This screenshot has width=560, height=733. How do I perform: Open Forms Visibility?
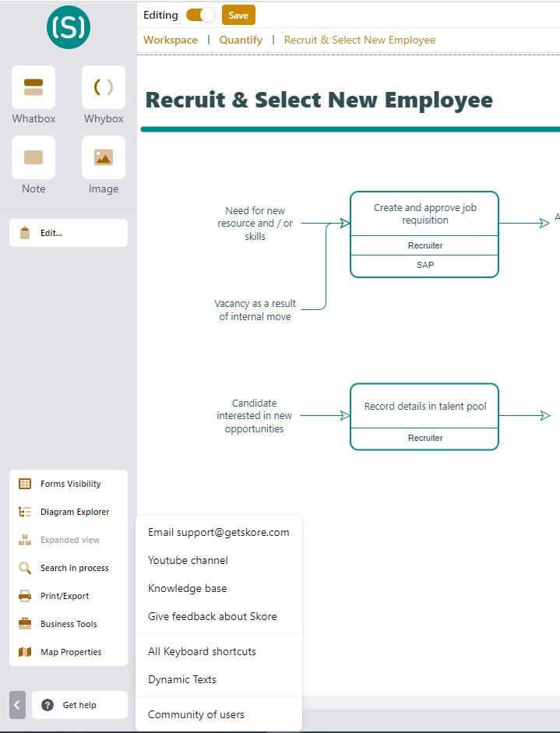point(69,484)
